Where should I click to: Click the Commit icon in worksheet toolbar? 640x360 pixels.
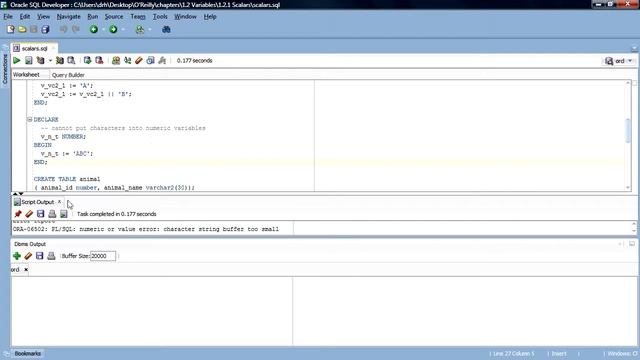[87, 60]
